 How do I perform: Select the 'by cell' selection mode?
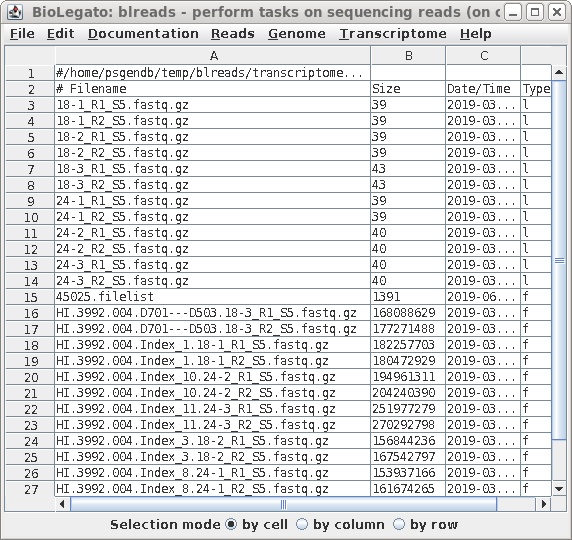[231, 524]
